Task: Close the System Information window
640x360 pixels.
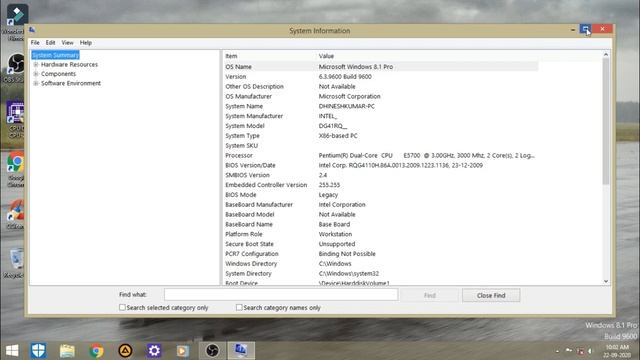Action: point(602,29)
